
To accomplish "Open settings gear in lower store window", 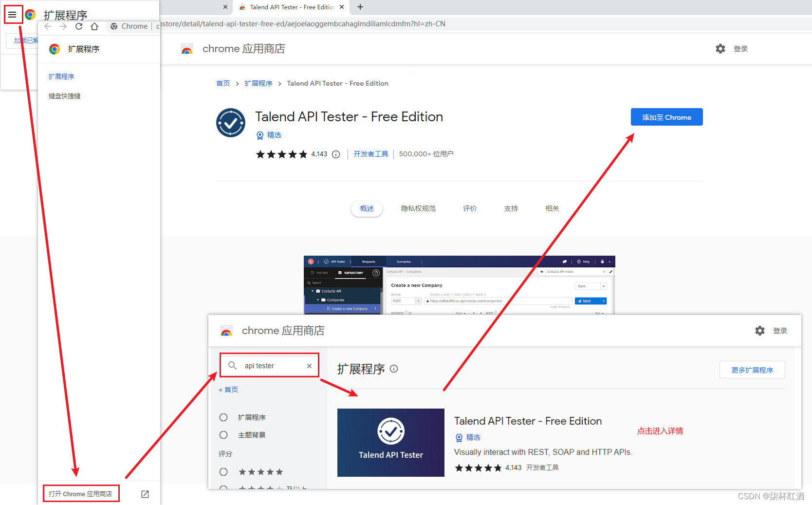I will [760, 331].
